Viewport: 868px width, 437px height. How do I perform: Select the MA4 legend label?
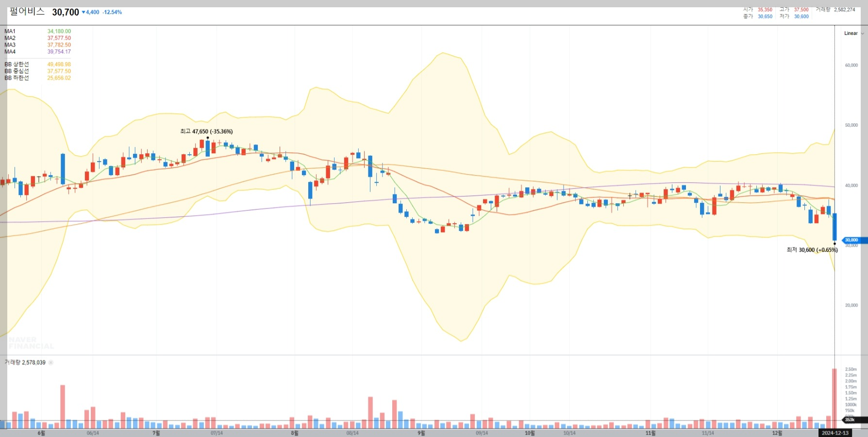pyautogui.click(x=10, y=51)
